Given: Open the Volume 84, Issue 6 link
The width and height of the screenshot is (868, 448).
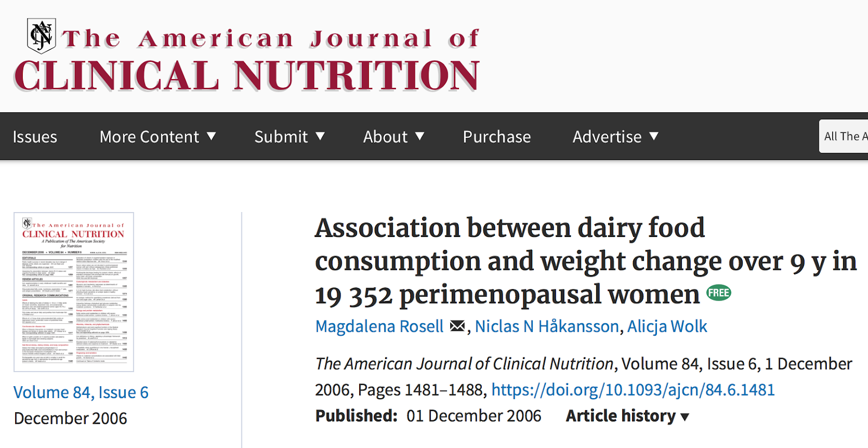Looking at the screenshot, I should point(81,392).
